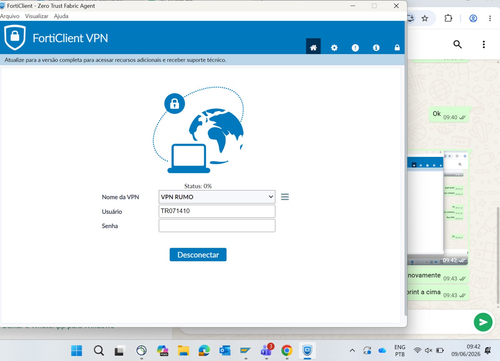
Task: Open the FortiClient home tab icon
Action: tap(313, 47)
